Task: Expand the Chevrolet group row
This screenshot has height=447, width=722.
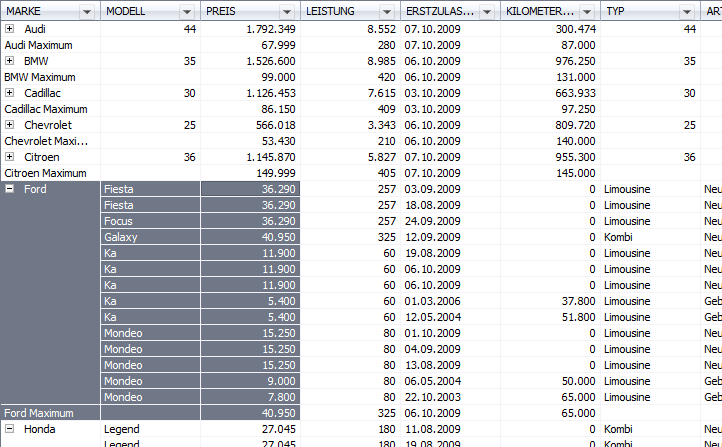Action: (9, 125)
